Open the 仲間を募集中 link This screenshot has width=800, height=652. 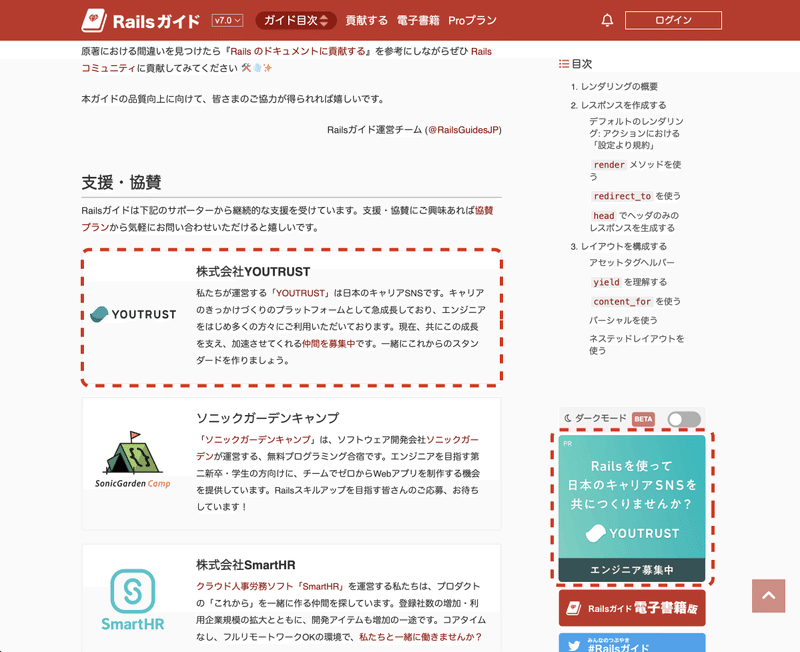pos(328,343)
